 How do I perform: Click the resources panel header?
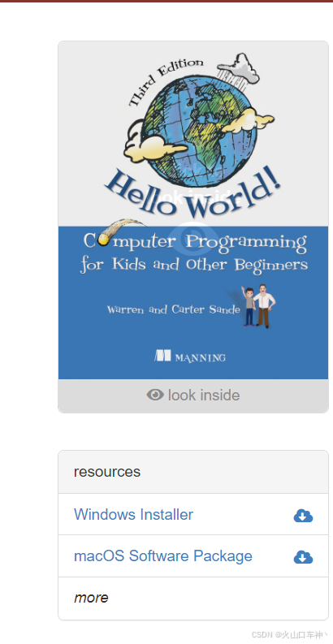(x=193, y=472)
